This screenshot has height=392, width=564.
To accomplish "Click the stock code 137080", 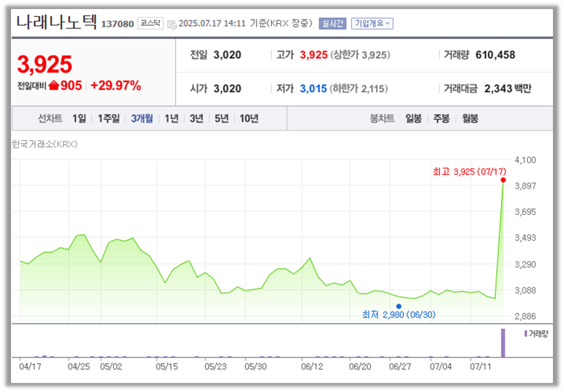I will pos(117,24).
